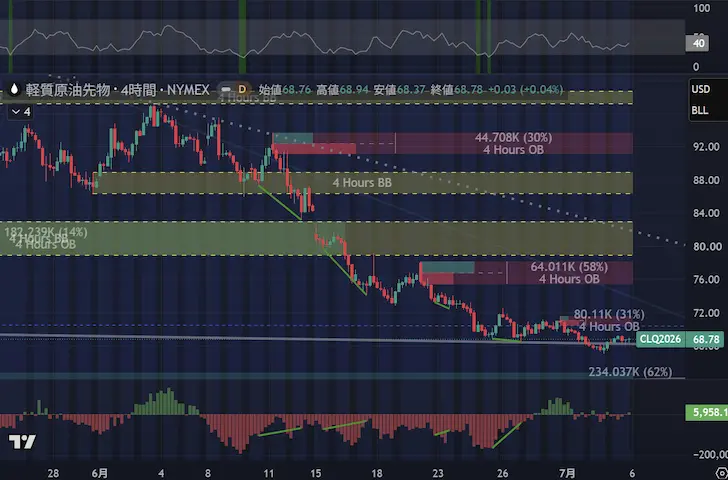Click the 始値68.76 open value
Image resolution: width=728 pixels, height=480 pixels.
[x=285, y=89]
